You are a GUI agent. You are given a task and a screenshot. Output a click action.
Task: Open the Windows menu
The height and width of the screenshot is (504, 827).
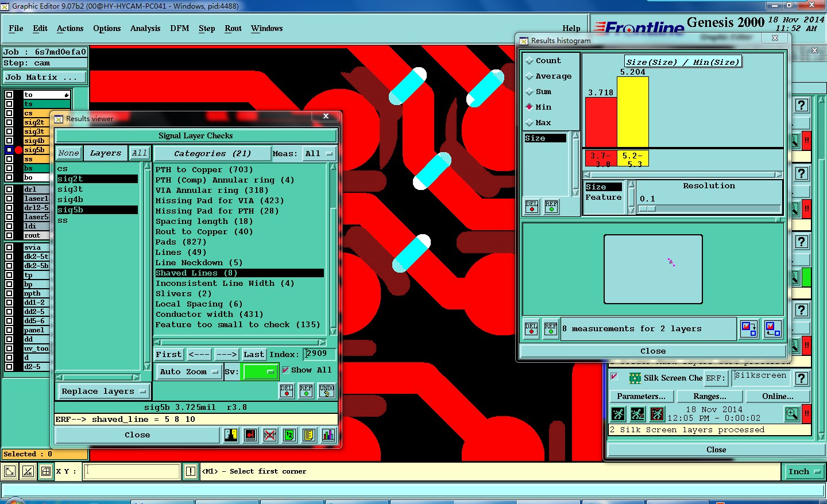tap(267, 28)
